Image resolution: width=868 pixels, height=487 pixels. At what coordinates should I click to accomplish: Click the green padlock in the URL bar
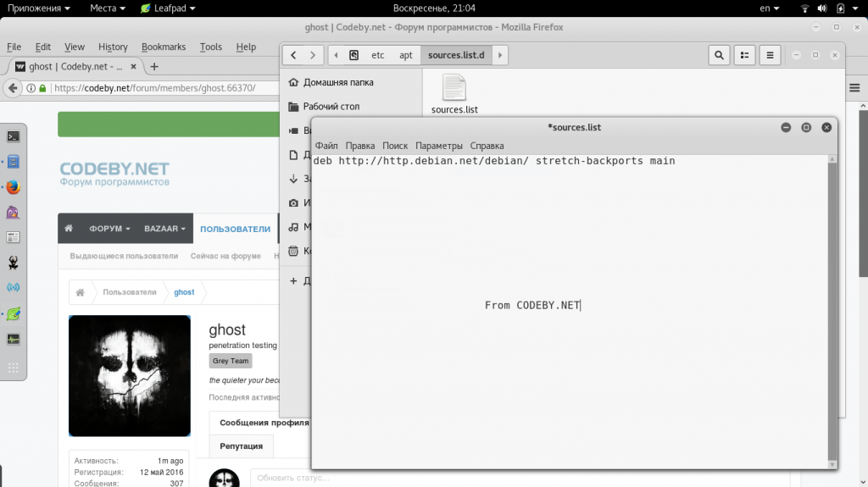(x=42, y=88)
